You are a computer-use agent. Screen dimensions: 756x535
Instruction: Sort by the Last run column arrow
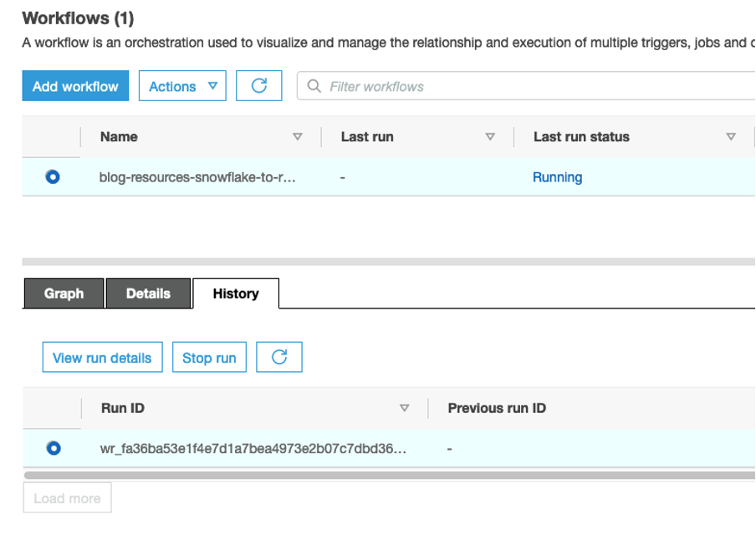(490, 137)
